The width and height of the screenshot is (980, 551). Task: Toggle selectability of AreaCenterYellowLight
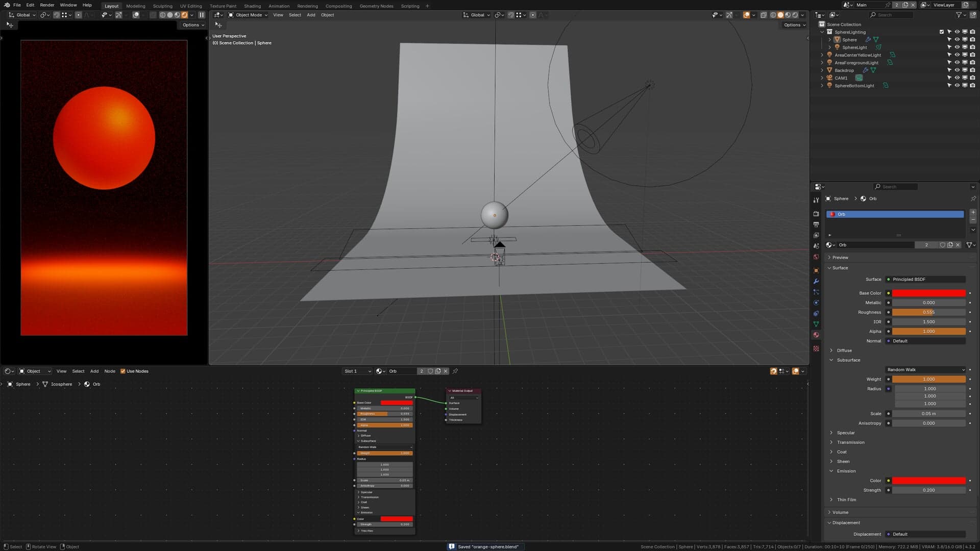click(949, 55)
